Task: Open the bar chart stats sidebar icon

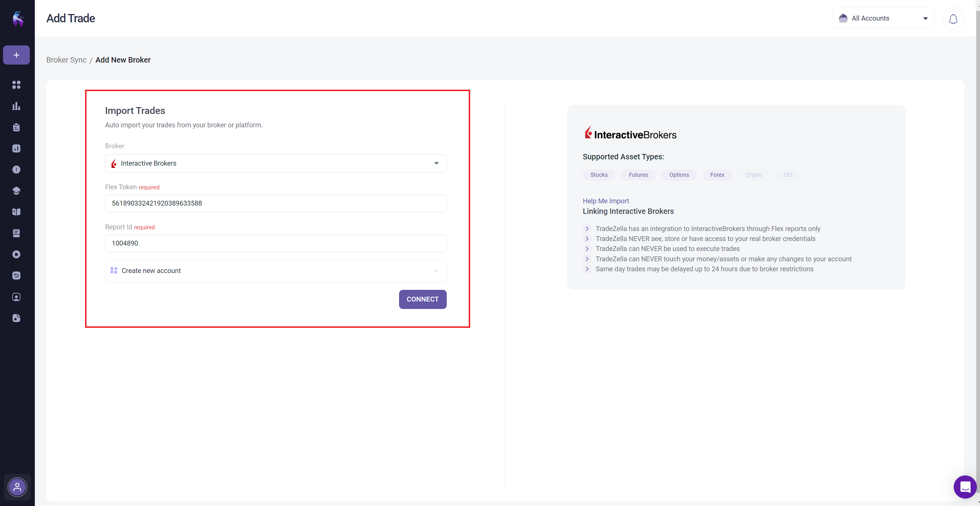Action: 16,106
